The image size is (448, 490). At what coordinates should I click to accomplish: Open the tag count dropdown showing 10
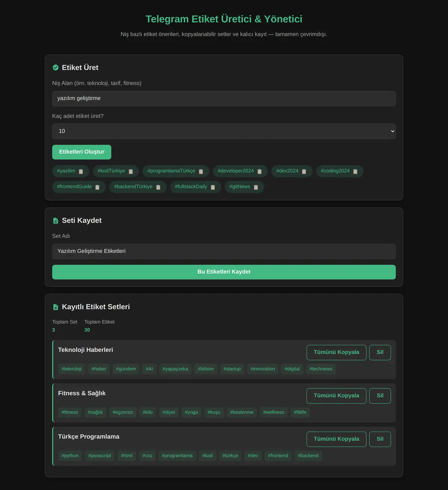(x=224, y=131)
